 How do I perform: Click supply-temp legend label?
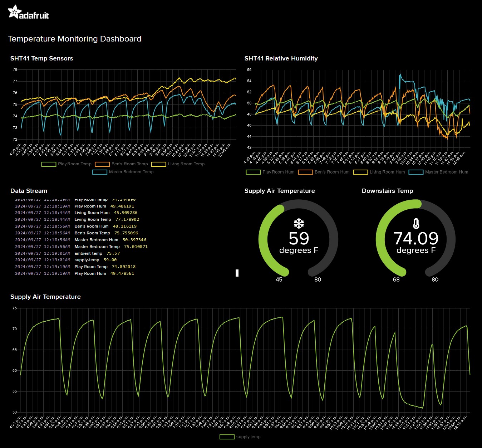tap(249, 437)
